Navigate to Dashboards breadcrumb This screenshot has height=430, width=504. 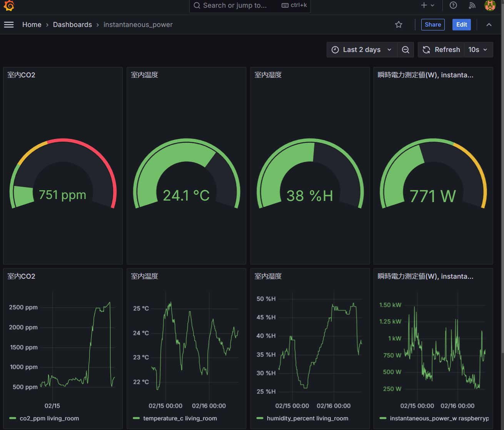click(72, 25)
